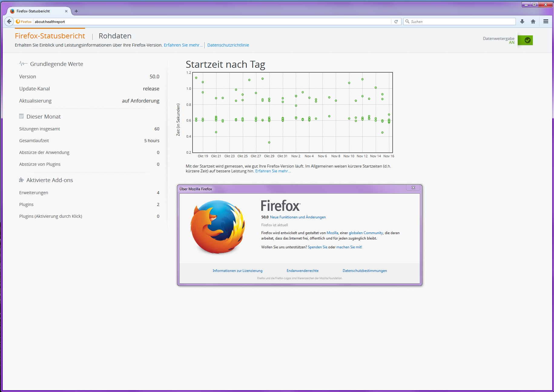
Task: Click the search magnifier icon
Action: click(407, 21)
